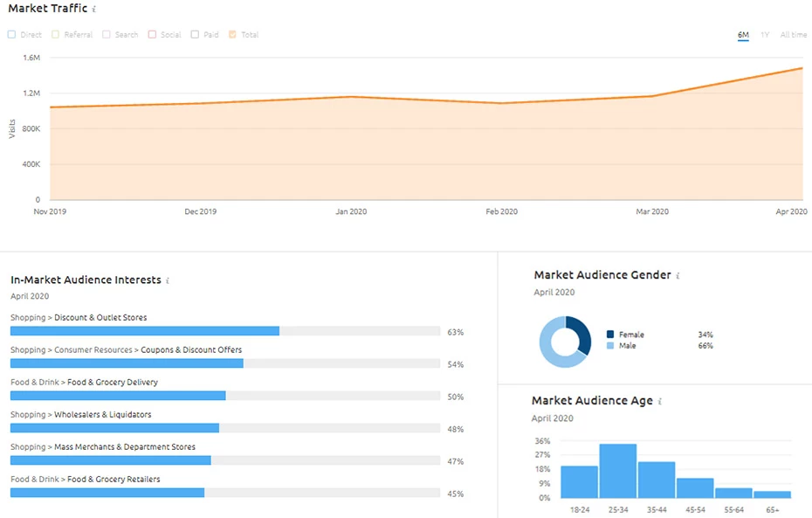Switch to the 1Y time range
This screenshot has width=812, height=518.
pyautogui.click(x=765, y=35)
